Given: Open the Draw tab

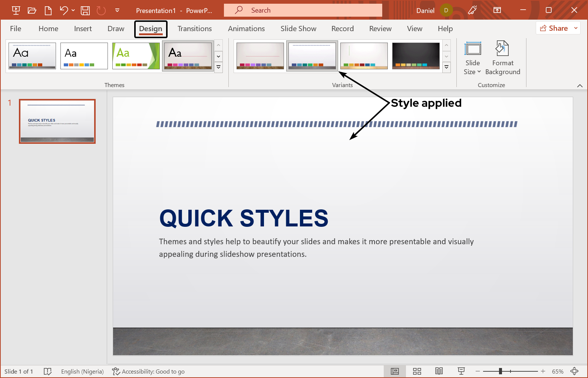Looking at the screenshot, I should click(x=116, y=29).
